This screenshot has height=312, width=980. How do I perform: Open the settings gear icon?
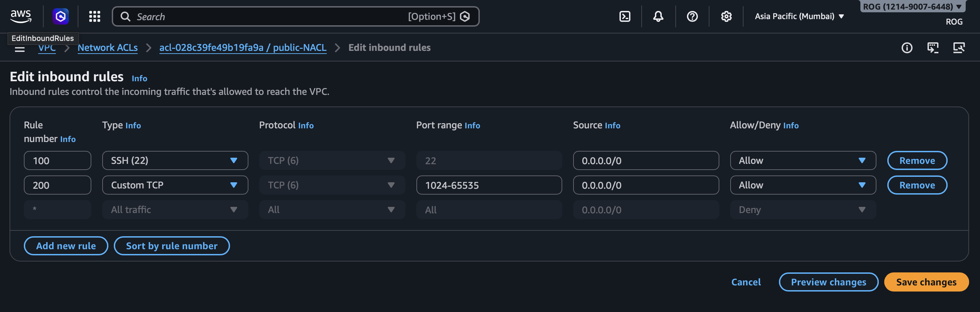pos(726,16)
